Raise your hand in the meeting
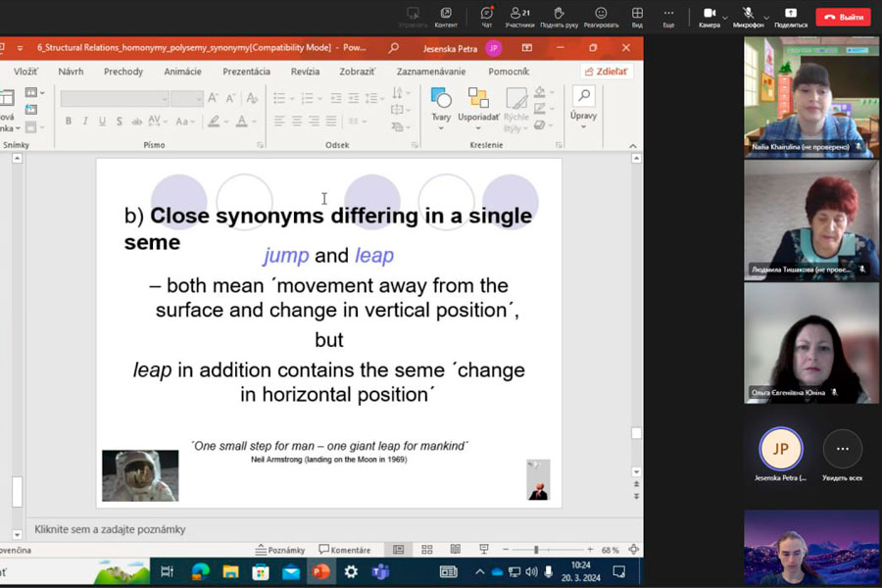Screen dimensions: 882x588 pos(559,16)
